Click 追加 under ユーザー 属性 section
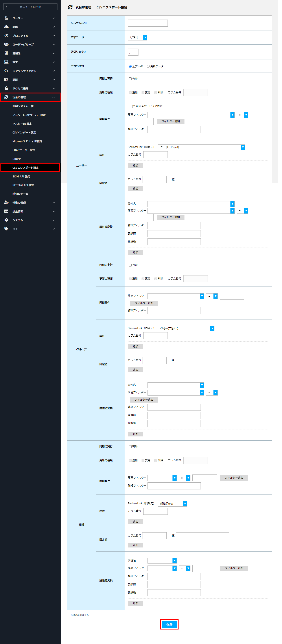The image size is (282, 644). 136,166
